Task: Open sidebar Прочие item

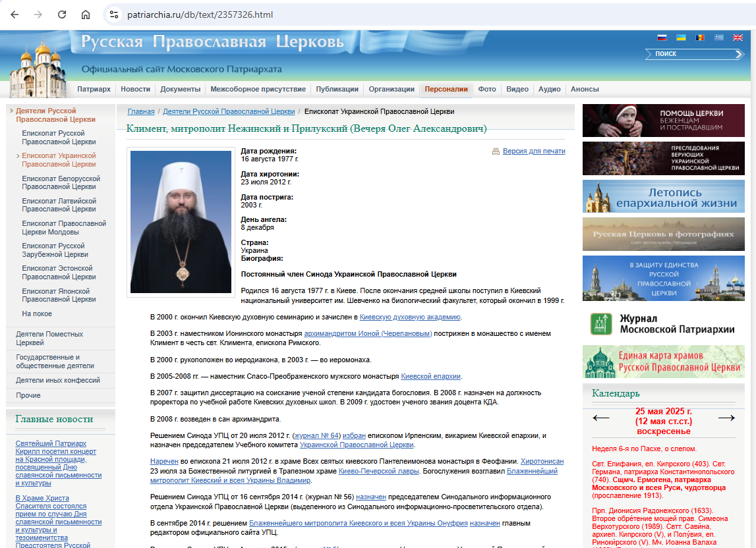Action: coord(28,395)
